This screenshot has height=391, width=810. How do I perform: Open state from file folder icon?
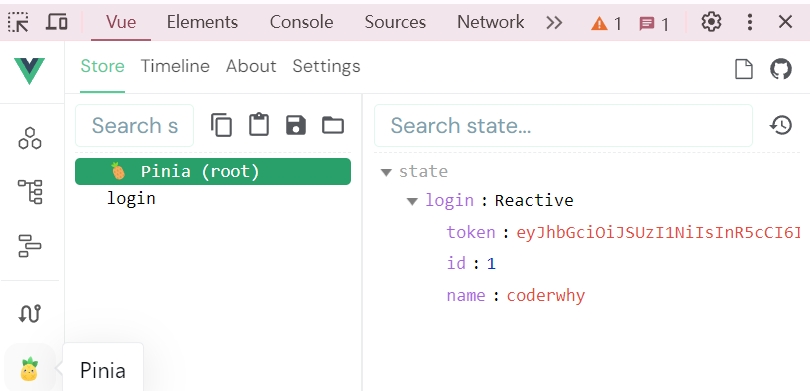(x=333, y=126)
